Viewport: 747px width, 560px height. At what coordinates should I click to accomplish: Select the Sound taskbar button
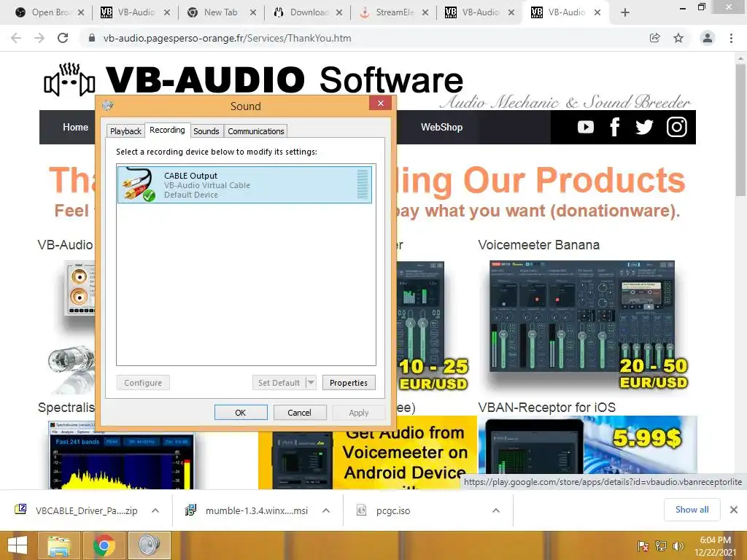pyautogui.click(x=150, y=545)
